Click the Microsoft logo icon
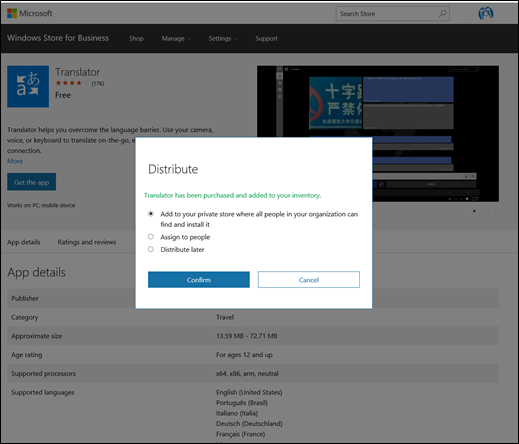Screen dimensions: 519x444 (12, 13)
